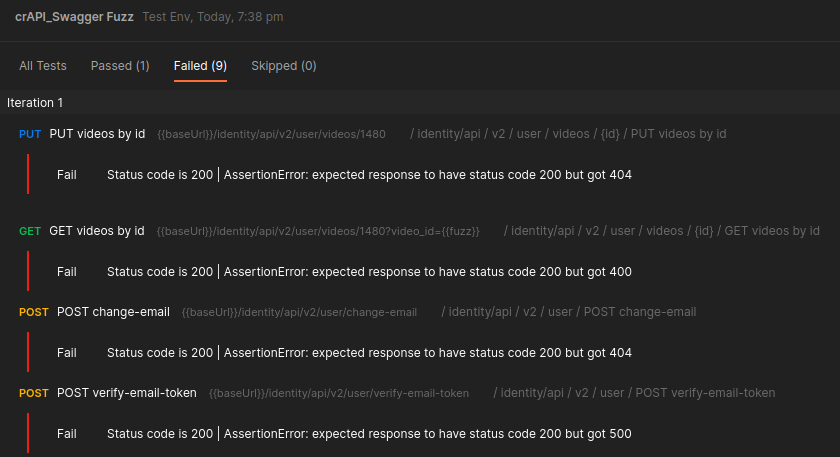Open the GET videos by id request
840x457 pixels.
pos(97,231)
